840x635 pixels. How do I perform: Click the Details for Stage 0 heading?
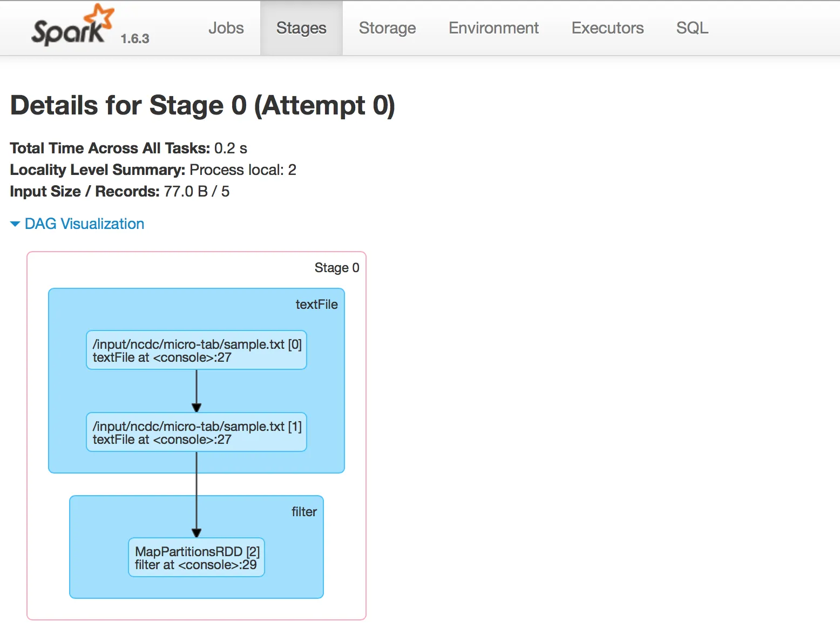pyautogui.click(x=202, y=105)
